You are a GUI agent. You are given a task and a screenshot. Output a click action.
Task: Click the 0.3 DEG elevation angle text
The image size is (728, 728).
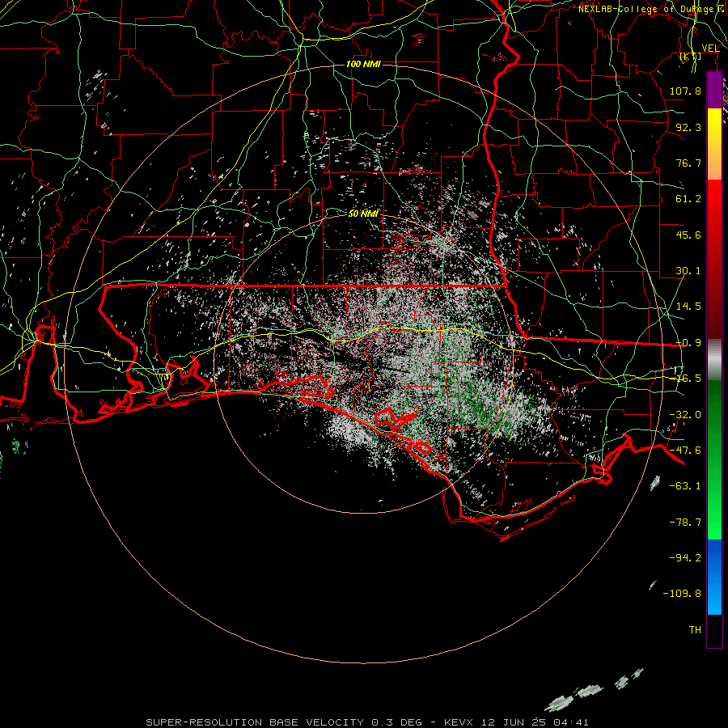[x=396, y=722]
